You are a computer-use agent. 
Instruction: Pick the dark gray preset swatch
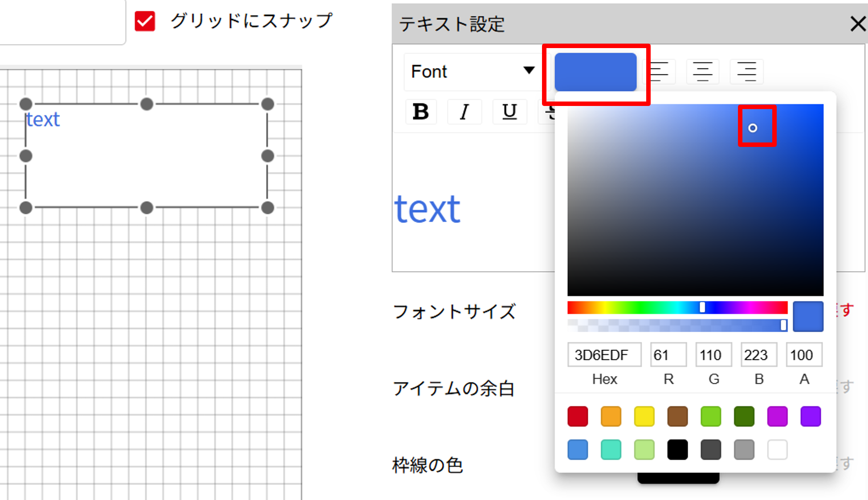tap(711, 450)
